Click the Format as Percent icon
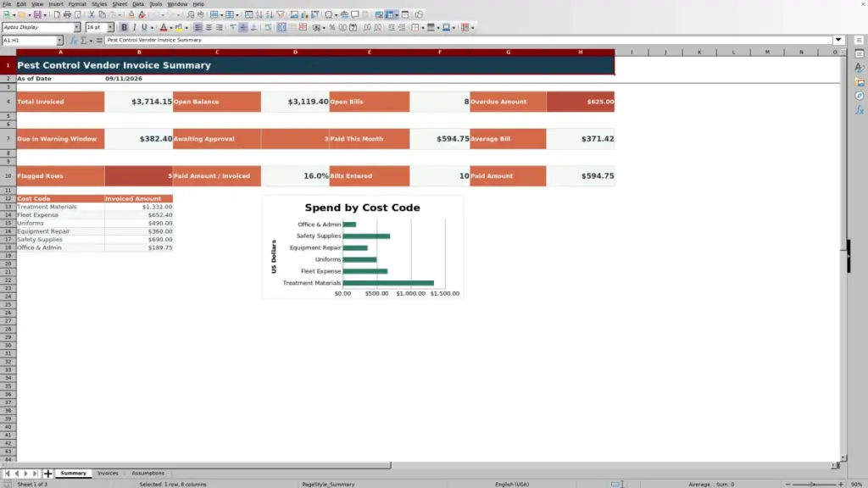868x488 pixels. [332, 27]
